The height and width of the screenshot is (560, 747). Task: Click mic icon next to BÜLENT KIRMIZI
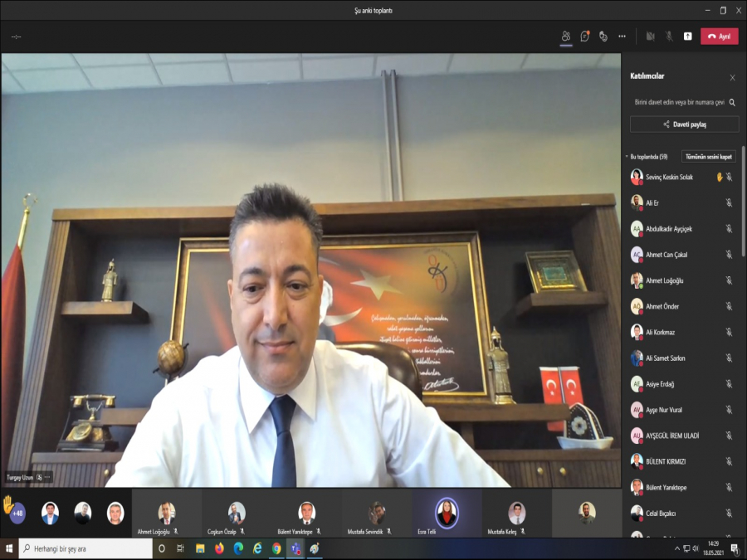point(729,461)
